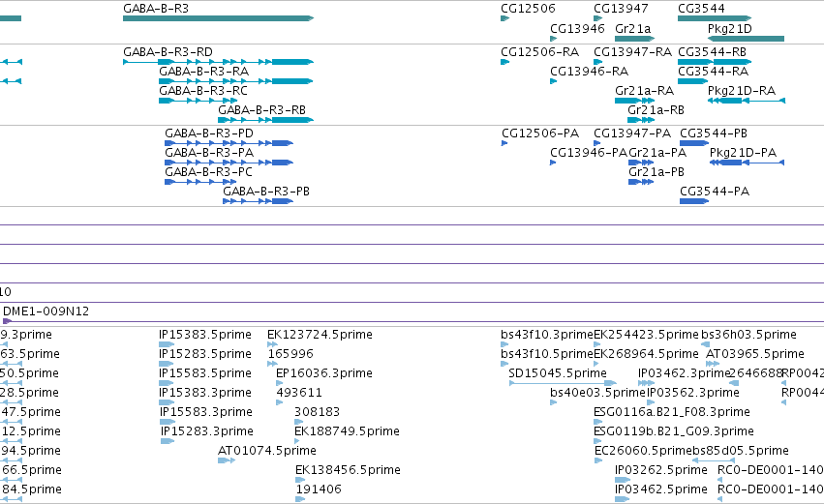Click EST IP03562.3prime
The width and height of the screenshot is (824, 504).
(651, 402)
